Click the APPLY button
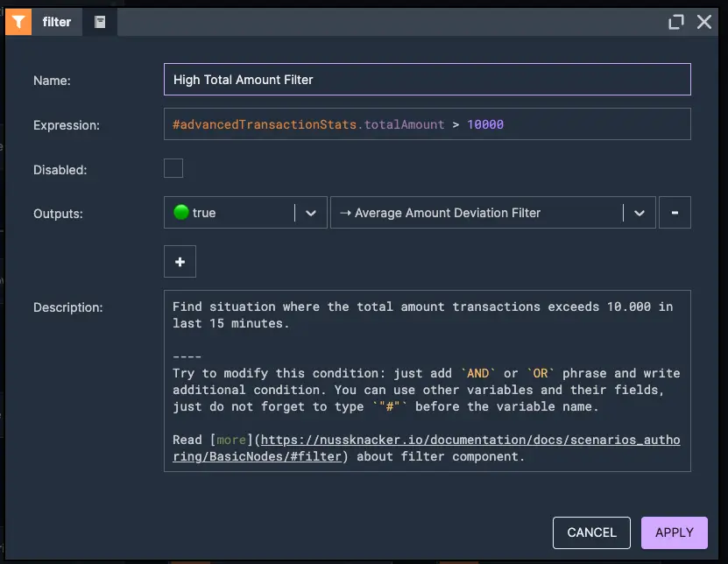This screenshot has width=728, height=564. click(675, 532)
